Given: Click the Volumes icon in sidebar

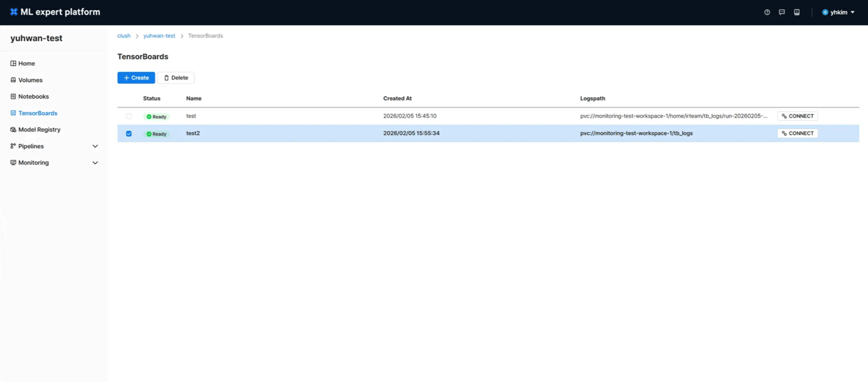Looking at the screenshot, I should click(x=13, y=80).
